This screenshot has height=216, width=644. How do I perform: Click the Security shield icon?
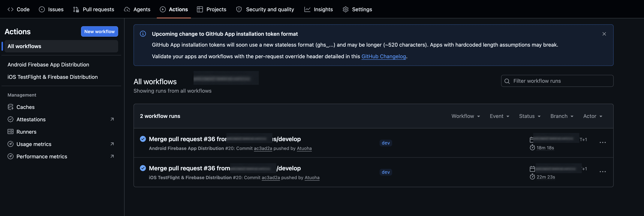click(x=239, y=9)
